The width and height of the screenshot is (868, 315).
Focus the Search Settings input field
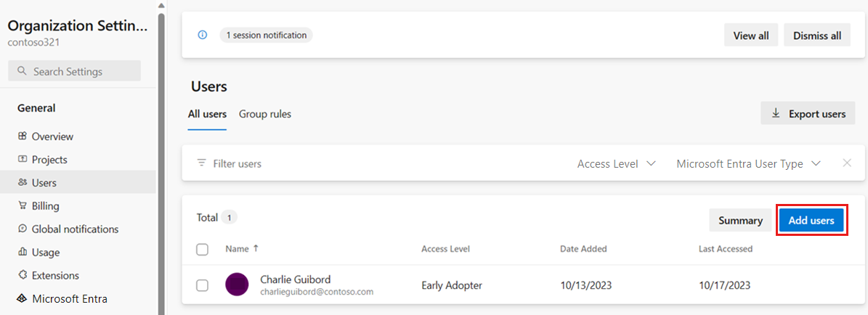[x=74, y=71]
